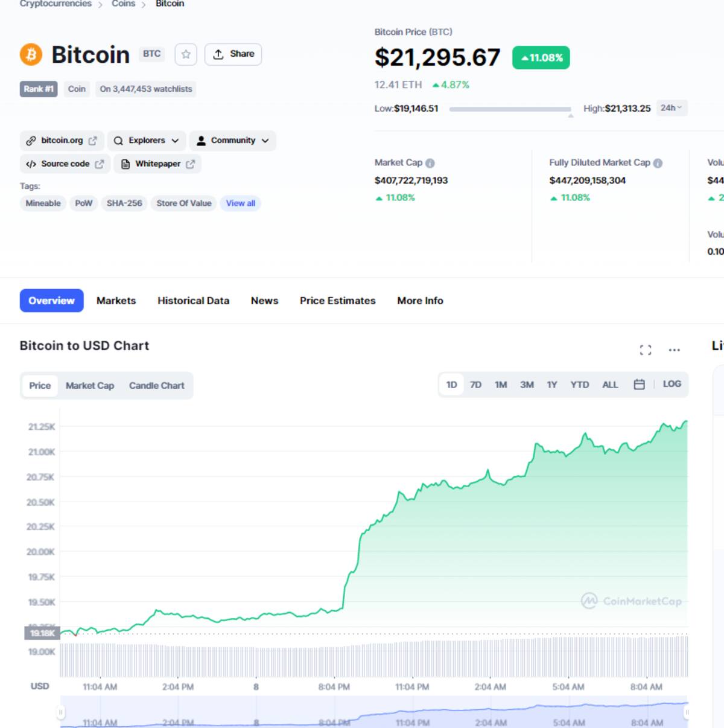This screenshot has width=724, height=728.
Task: Open chart options three-dot menu
Action: 675,350
